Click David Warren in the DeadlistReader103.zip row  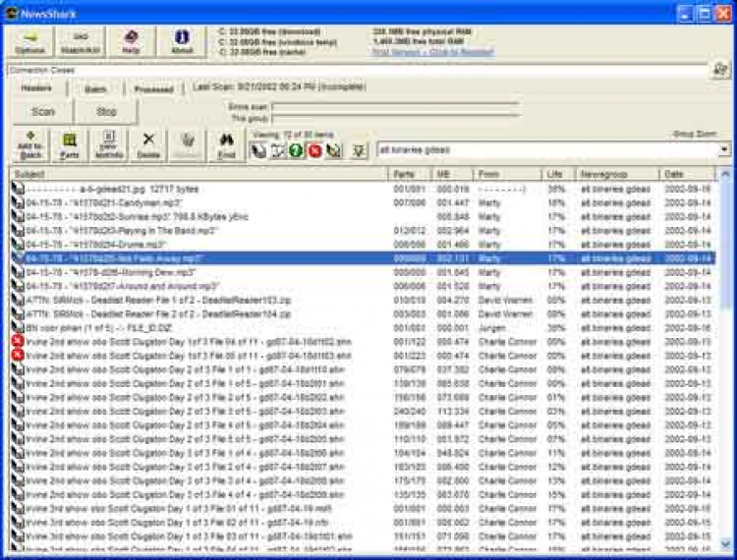(505, 301)
